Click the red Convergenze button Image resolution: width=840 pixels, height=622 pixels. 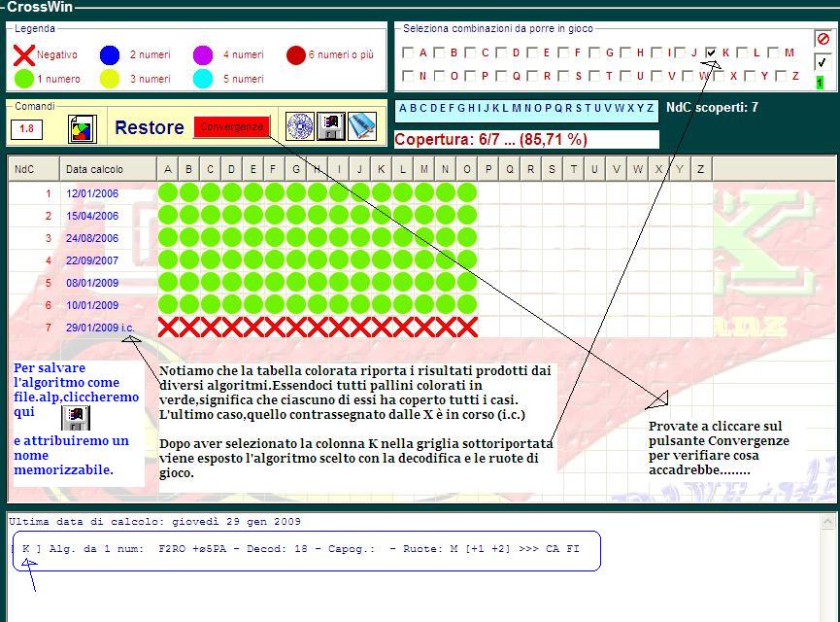(231, 127)
